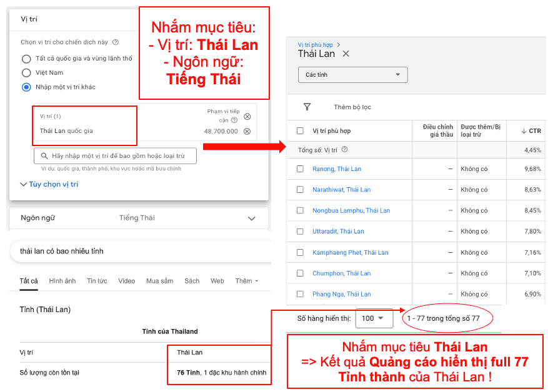Image resolution: width=548 pixels, height=392 pixels.
Task: Click 'Tỉnh (Thái Lan)' result heading
Action: click(x=45, y=310)
